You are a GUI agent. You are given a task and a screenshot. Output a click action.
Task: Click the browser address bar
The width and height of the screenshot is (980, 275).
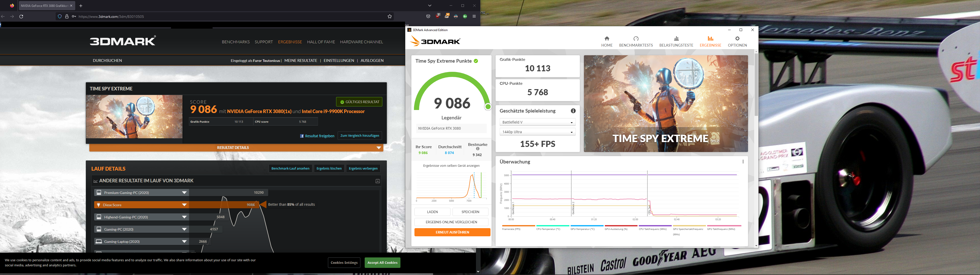(152, 16)
